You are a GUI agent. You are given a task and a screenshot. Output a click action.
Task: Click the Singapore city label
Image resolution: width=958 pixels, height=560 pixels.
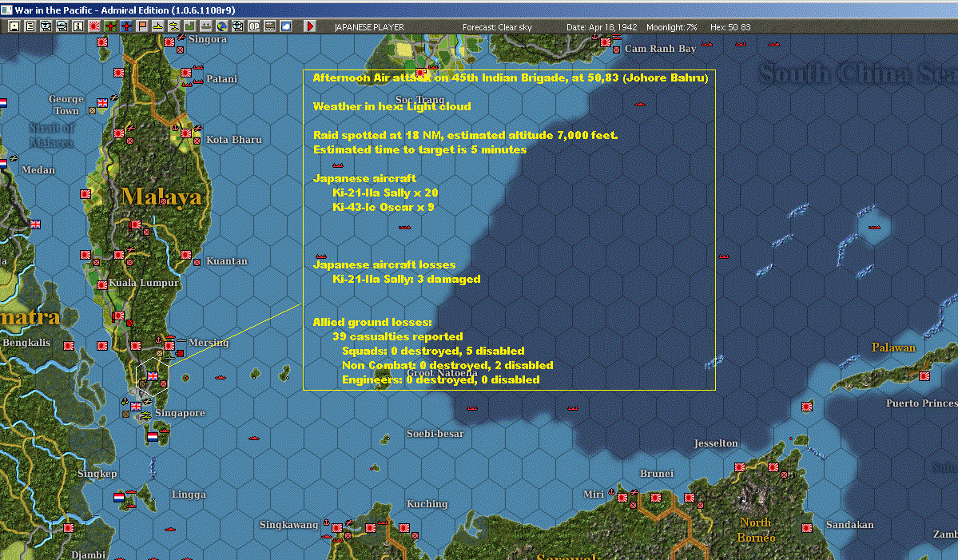click(180, 413)
